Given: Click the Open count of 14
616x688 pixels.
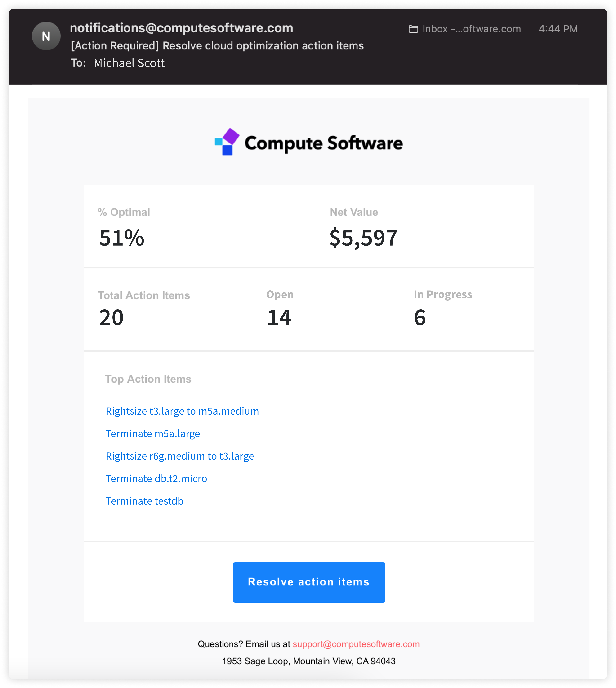Looking at the screenshot, I should 279,317.
